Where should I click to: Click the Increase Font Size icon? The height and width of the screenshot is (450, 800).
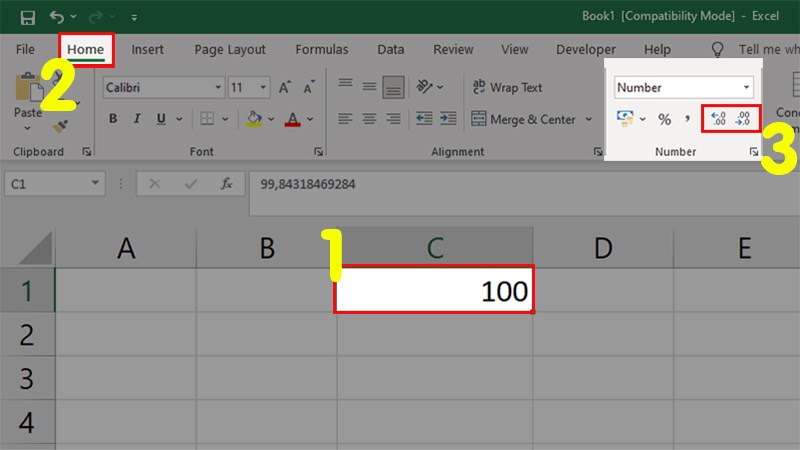click(x=285, y=88)
